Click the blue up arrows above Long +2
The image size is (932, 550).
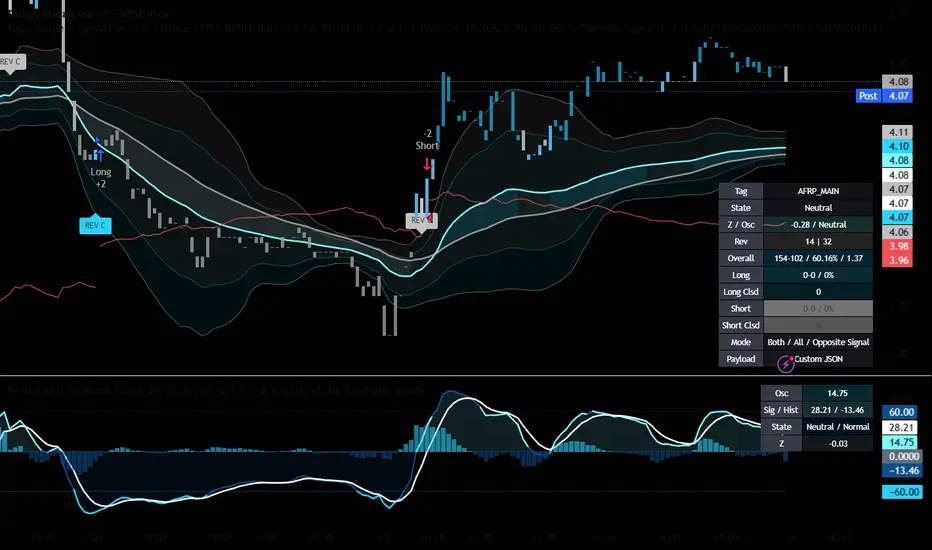tap(100, 149)
